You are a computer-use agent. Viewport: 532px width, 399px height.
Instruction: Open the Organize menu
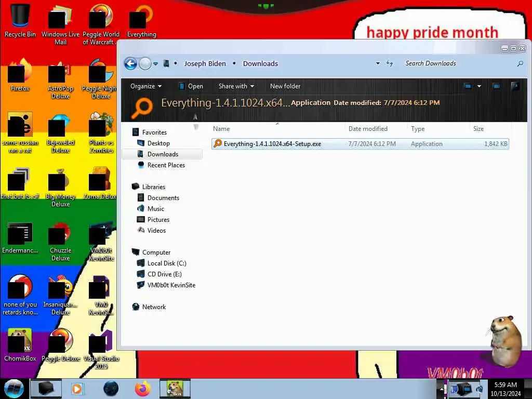tap(146, 86)
